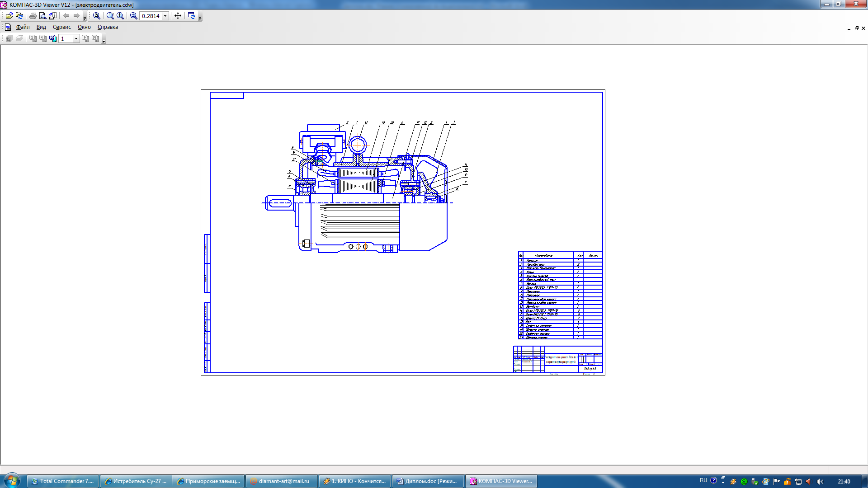Click the КОМПАС-3D Viewer taskbar button
Screen dimensions: 868x488
tap(501, 481)
